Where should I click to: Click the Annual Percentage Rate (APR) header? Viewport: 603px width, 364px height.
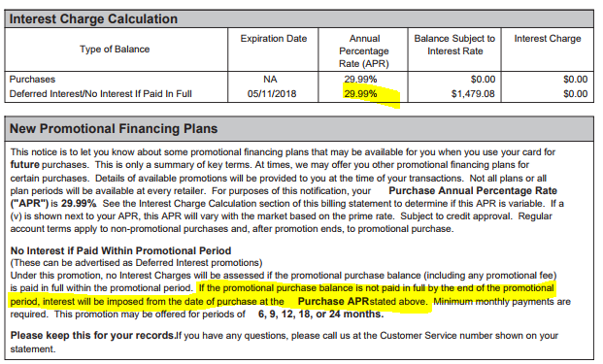[364, 51]
